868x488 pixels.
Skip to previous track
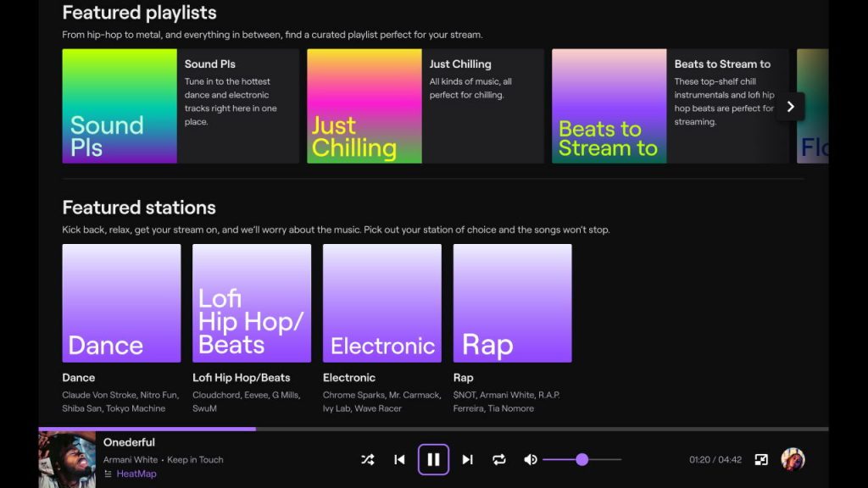pyautogui.click(x=400, y=459)
